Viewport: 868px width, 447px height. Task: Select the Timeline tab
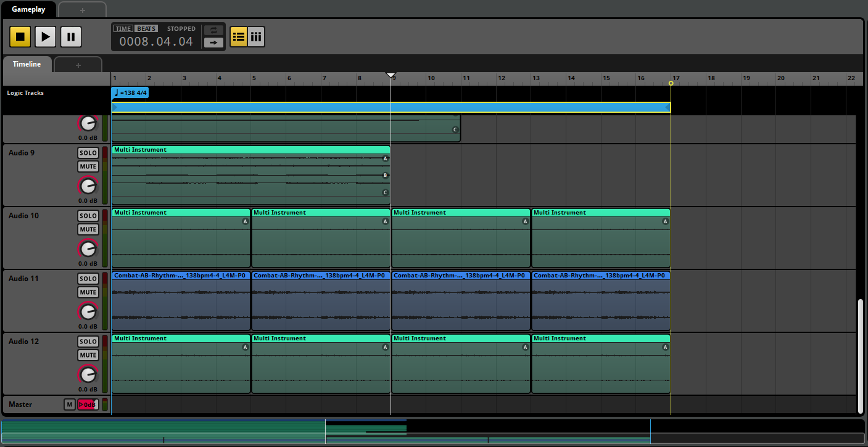27,64
